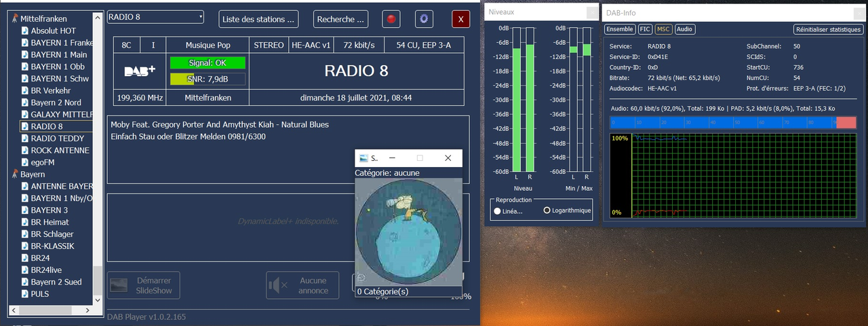Click the data rate graph in DAB-Info

click(733, 176)
